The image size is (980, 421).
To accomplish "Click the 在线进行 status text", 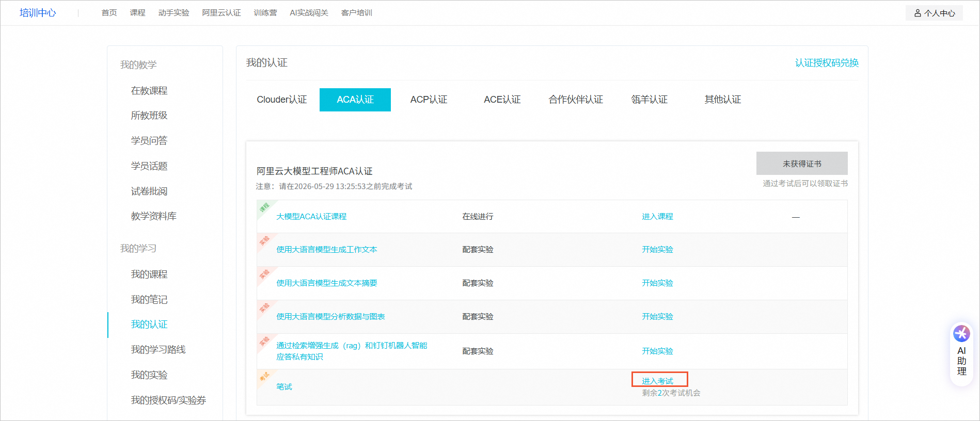I will coord(478,217).
